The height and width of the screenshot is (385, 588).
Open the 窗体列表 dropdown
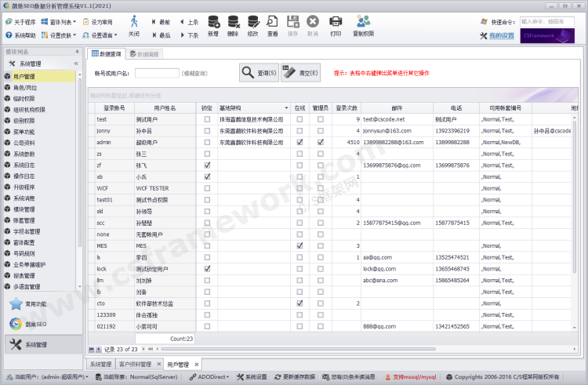pyautogui.click(x=58, y=22)
